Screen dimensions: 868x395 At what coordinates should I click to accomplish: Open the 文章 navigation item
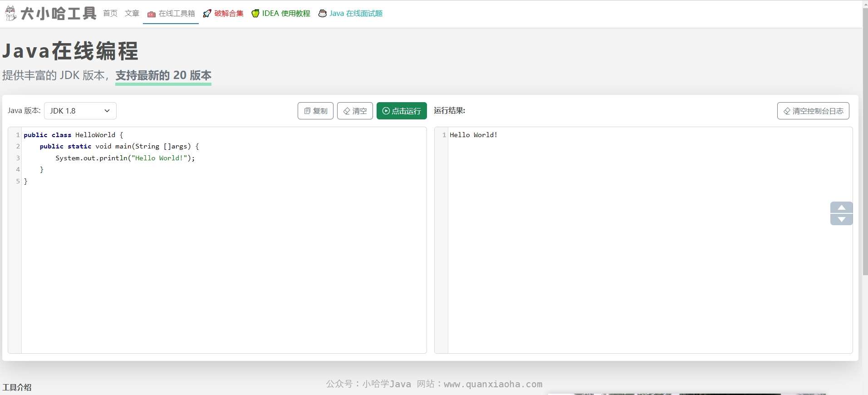132,13
